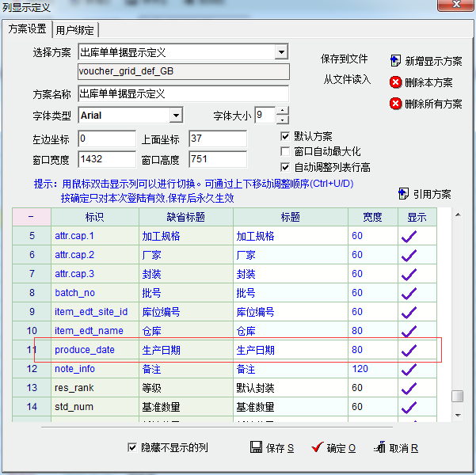476x475 pixels.
Task: Click 保存到文件 save to file
Action: 345,59
